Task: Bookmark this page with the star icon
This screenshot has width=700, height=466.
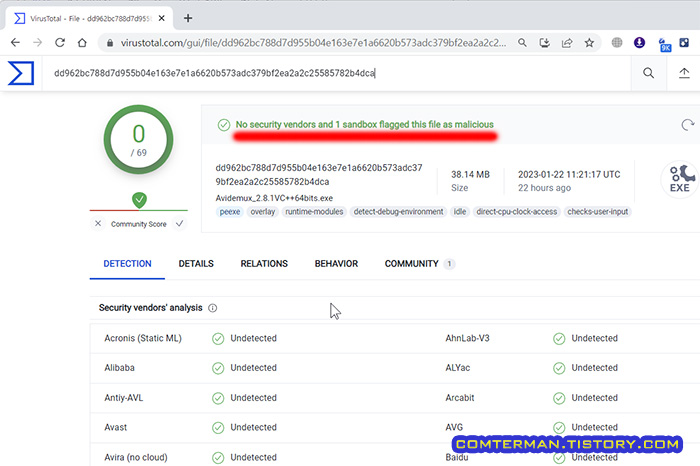Action: click(x=589, y=43)
